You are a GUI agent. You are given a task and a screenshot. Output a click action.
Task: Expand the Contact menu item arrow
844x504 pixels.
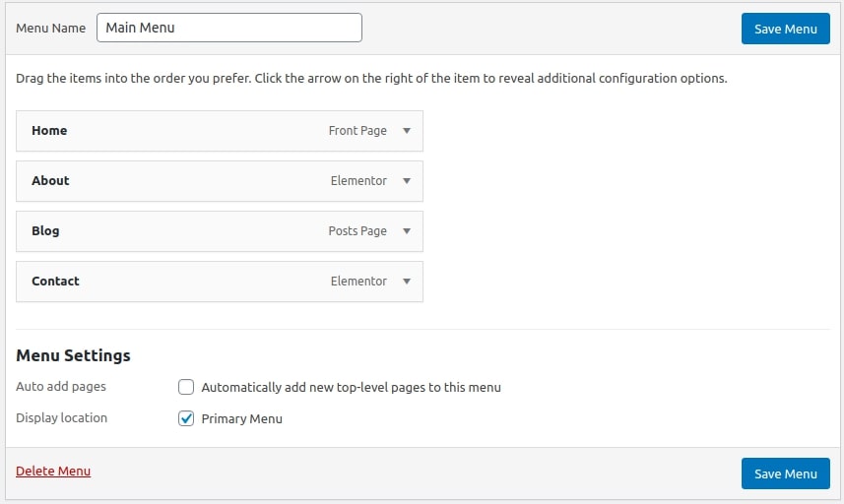407,282
